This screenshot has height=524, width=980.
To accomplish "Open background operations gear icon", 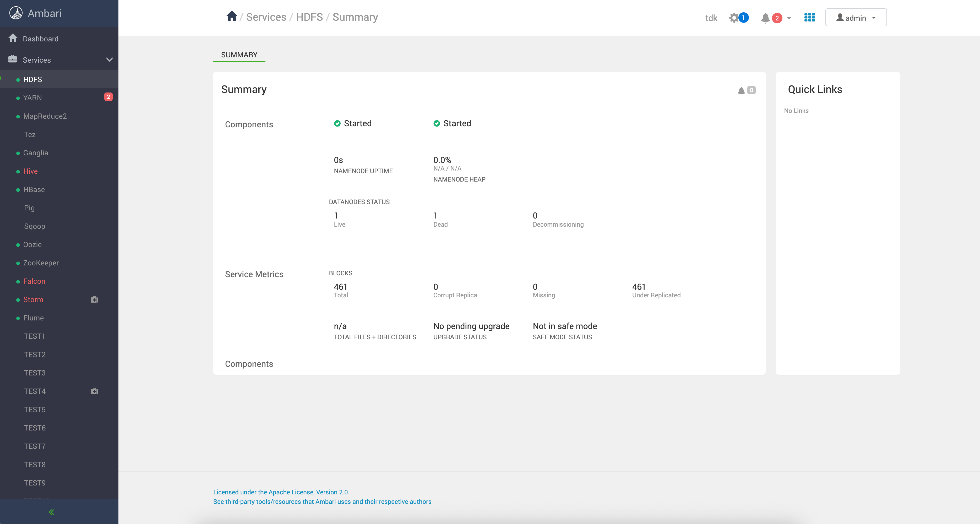I will coord(734,18).
